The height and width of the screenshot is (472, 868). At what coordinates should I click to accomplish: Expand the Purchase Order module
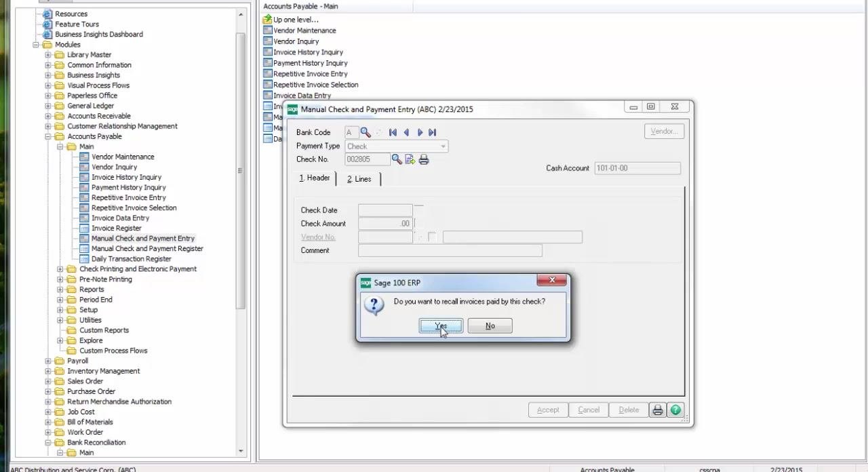[48, 391]
